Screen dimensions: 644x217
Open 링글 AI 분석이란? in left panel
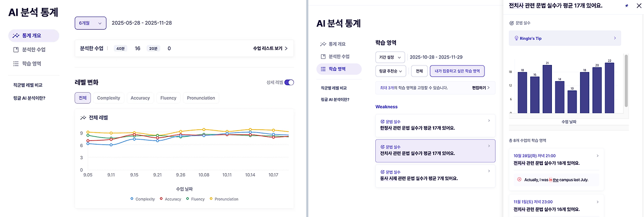click(29, 98)
